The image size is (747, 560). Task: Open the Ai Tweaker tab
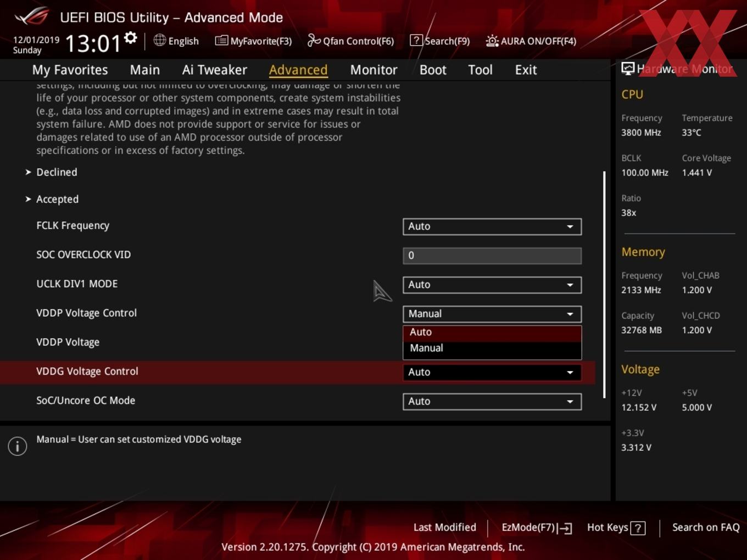215,70
